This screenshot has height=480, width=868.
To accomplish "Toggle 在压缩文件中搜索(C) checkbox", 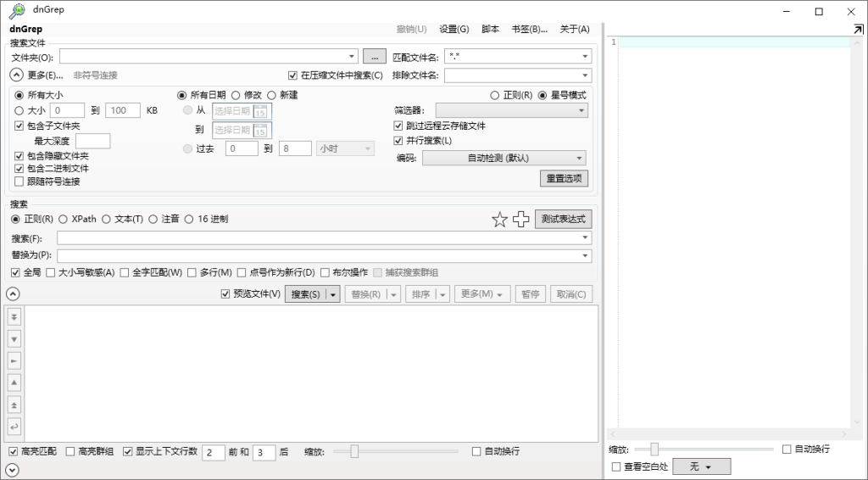I will tap(292, 75).
